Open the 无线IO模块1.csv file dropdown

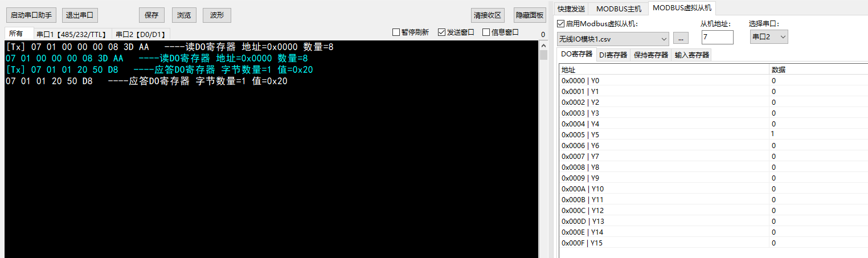[612, 38]
